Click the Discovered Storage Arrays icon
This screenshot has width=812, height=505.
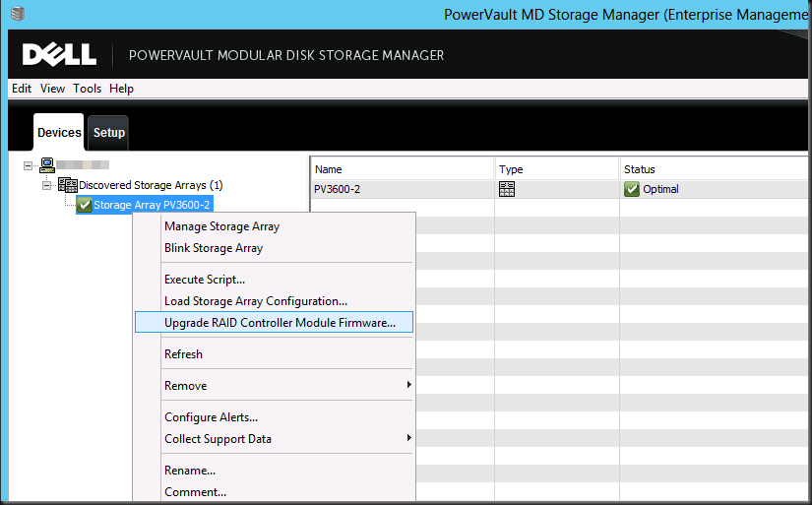coord(67,185)
